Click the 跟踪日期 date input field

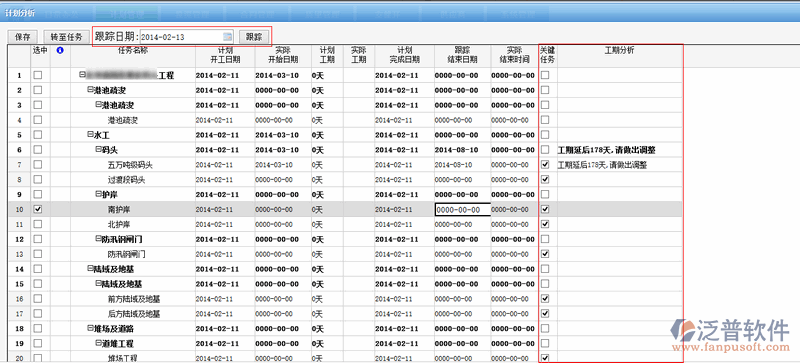coord(186,37)
